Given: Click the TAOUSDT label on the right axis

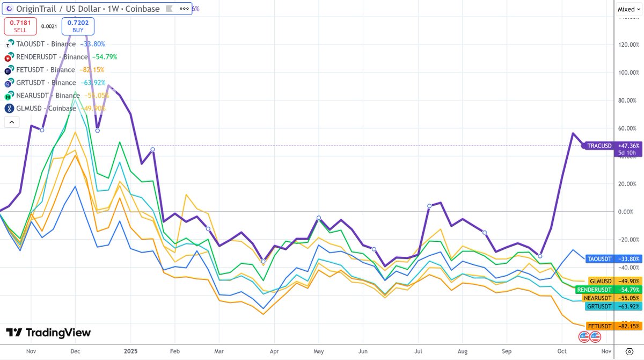Looking at the screenshot, I should 599,258.
